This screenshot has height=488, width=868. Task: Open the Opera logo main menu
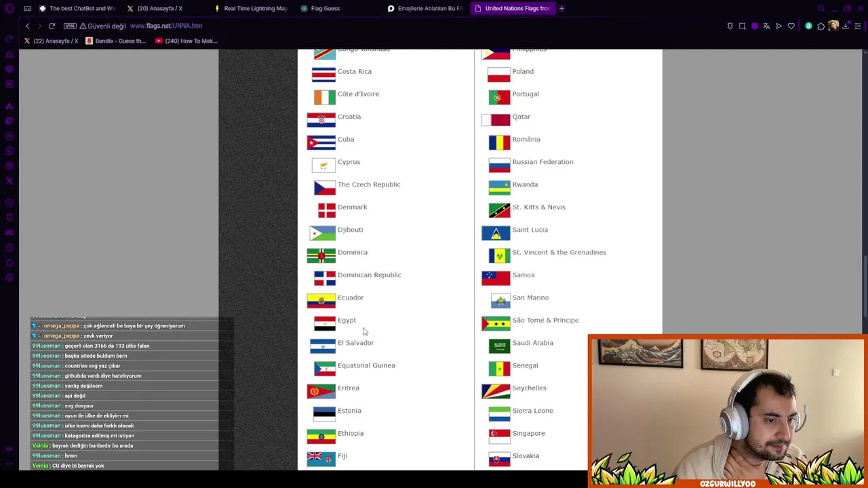(9, 8)
